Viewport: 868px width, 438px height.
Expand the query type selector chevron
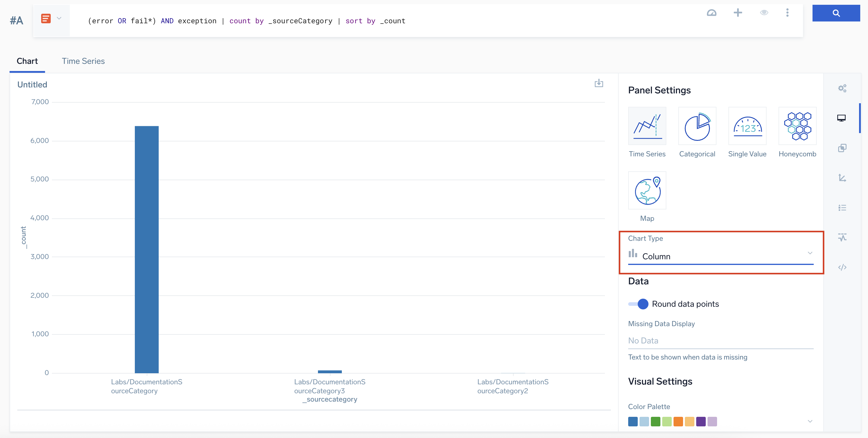click(x=59, y=18)
